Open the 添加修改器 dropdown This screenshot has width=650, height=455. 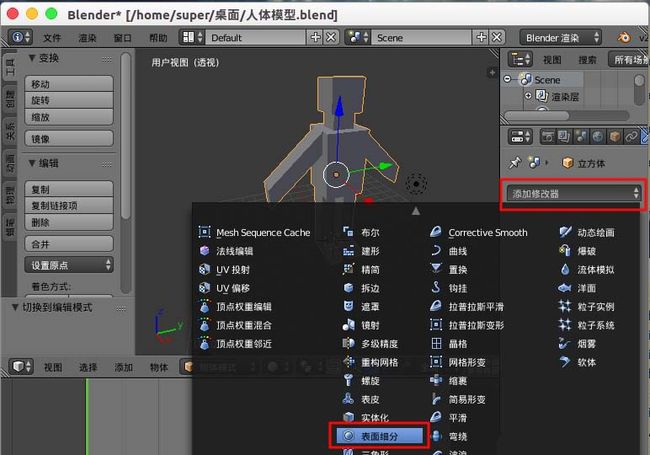click(573, 194)
